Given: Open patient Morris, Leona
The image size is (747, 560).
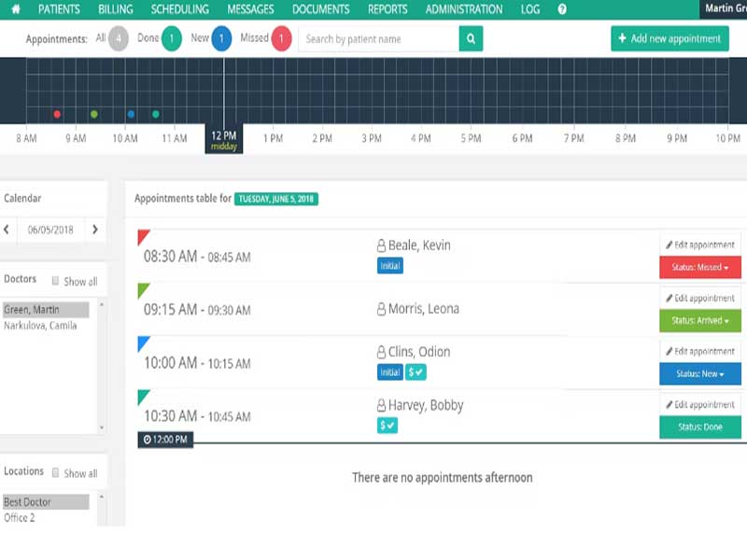Looking at the screenshot, I should (424, 309).
